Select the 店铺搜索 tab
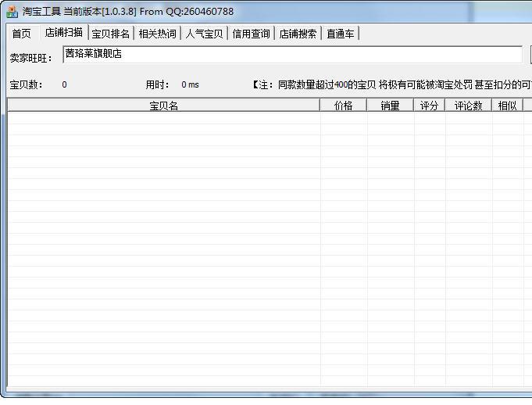This screenshot has width=532, height=405. point(298,34)
